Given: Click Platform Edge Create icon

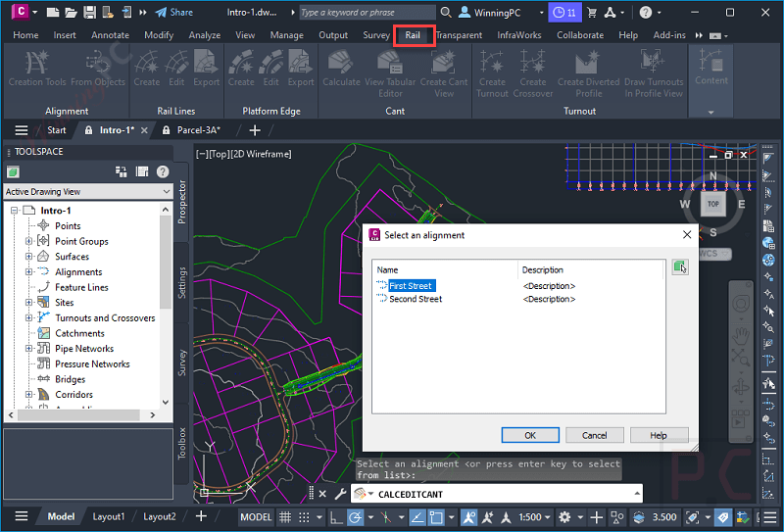Looking at the screenshot, I should coord(241,63).
